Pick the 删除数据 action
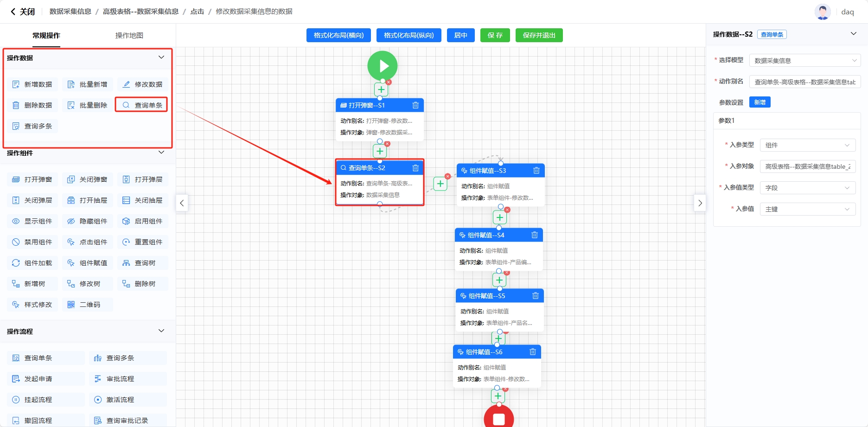The image size is (868, 427). click(32, 105)
